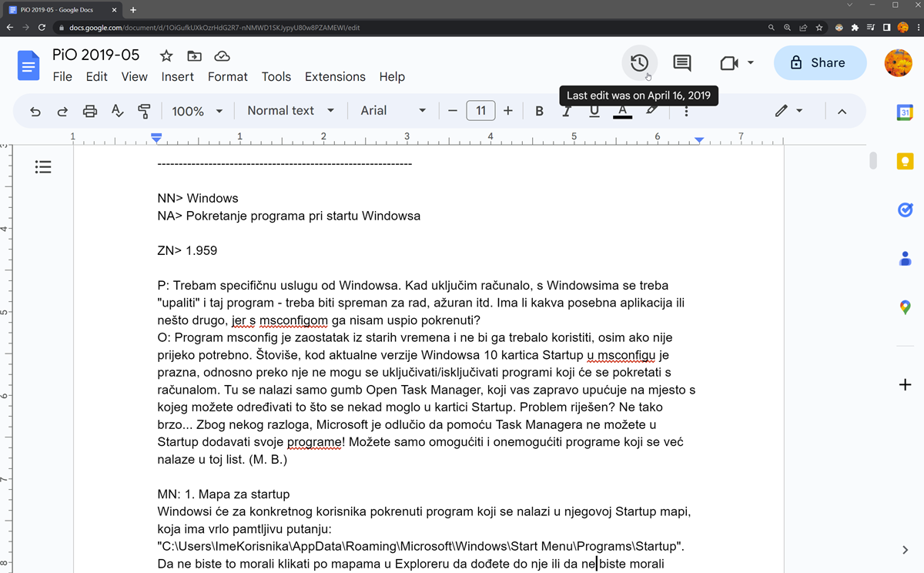
Task: Open Google Calendar side panel
Action: point(905,113)
